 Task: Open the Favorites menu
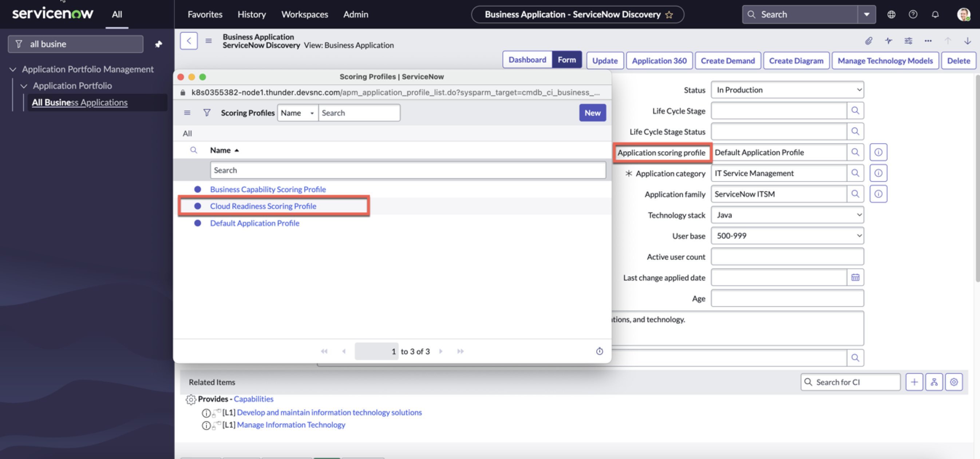coord(205,15)
